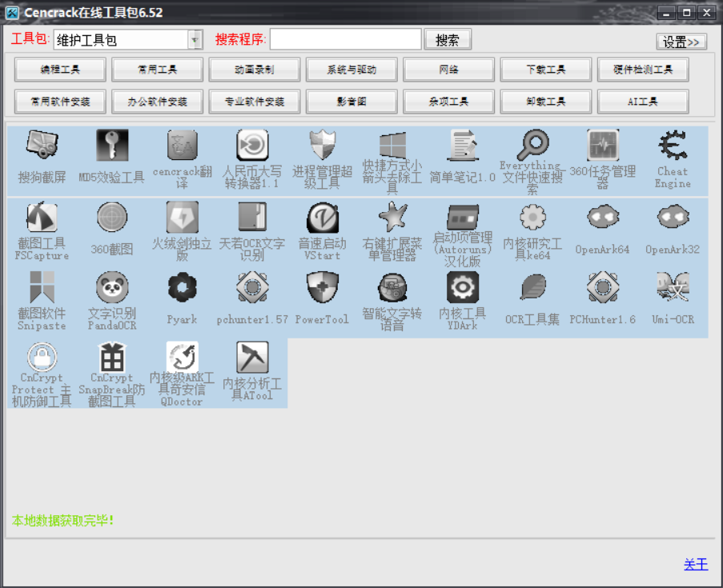The width and height of the screenshot is (723, 588).
Task: Expand the 工具包 dropdown arrow
Action: point(195,40)
